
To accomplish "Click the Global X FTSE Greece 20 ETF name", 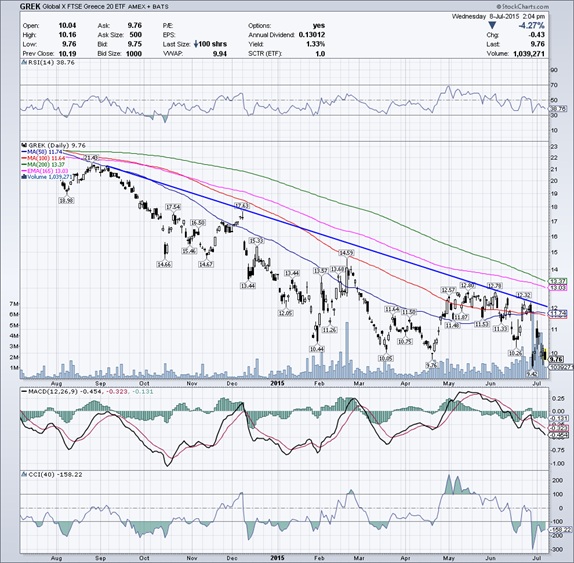I will click(84, 7).
